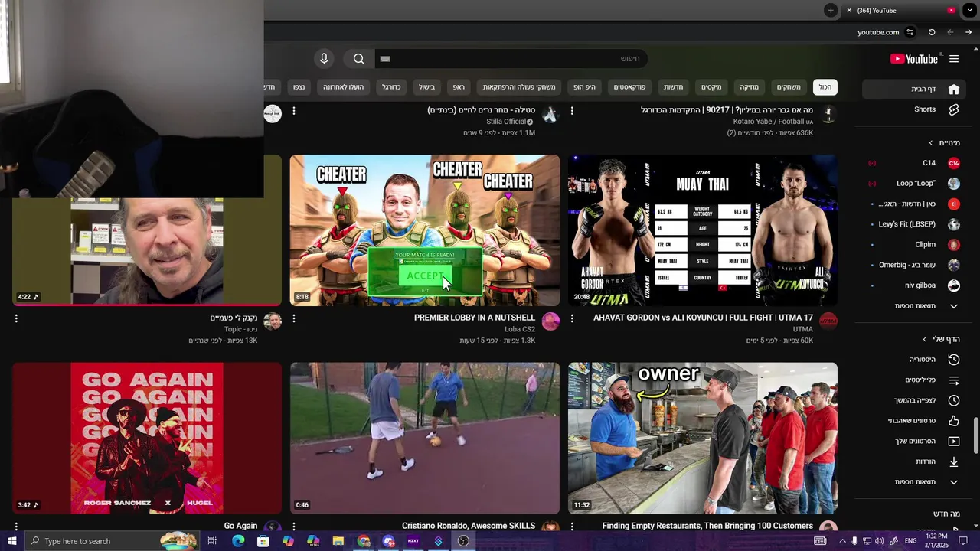
Task: Submit search with the magnifying glass icon
Action: (x=359, y=59)
